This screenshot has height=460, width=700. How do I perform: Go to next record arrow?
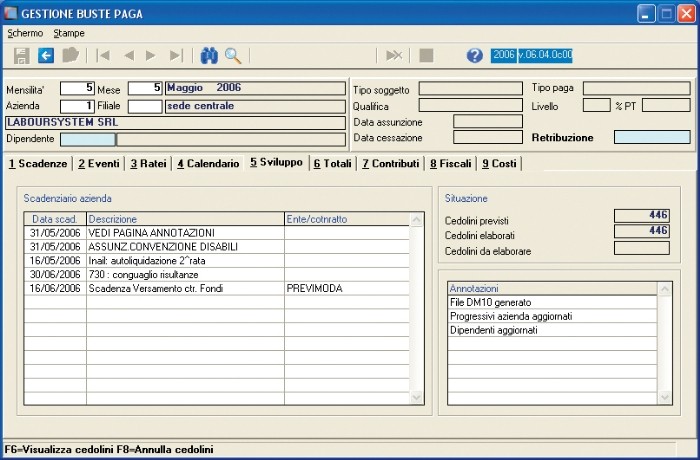click(150, 55)
